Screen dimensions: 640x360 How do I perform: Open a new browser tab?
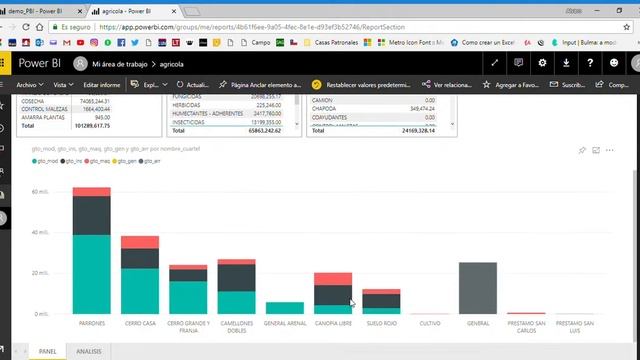192,11
